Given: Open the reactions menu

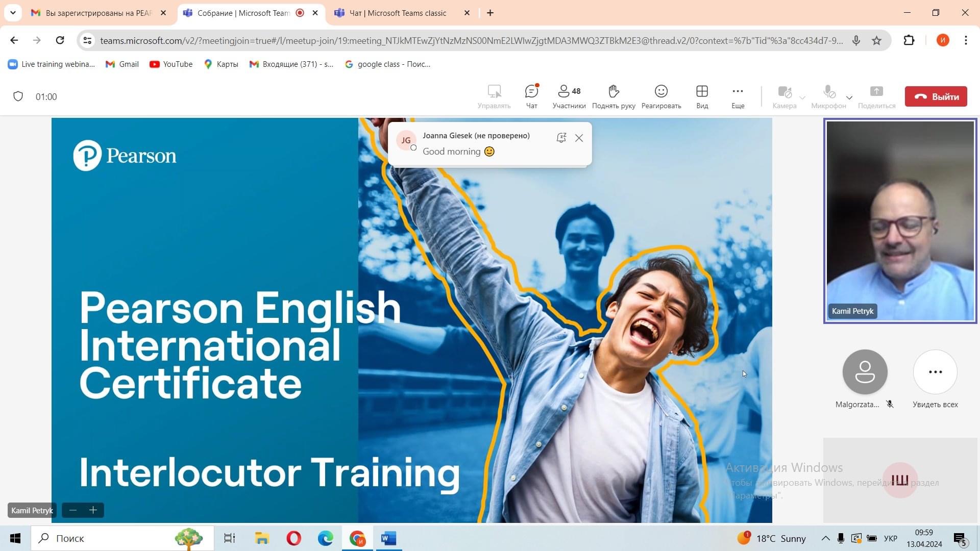Looking at the screenshot, I should [x=661, y=96].
